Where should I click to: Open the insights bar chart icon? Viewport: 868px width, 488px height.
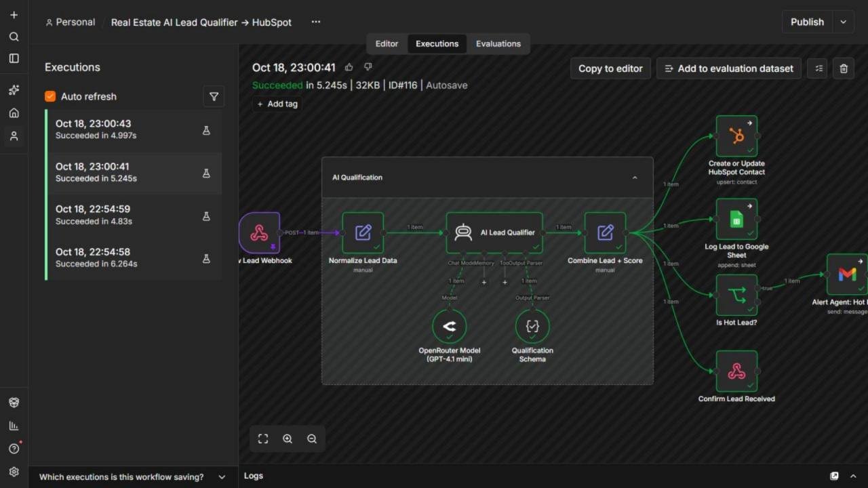pos(14,426)
